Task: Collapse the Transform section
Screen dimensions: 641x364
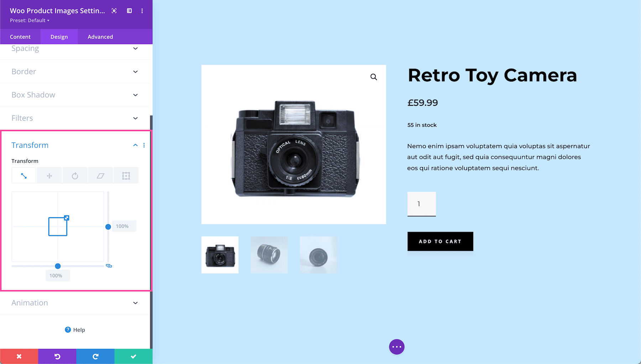Action: [135, 145]
